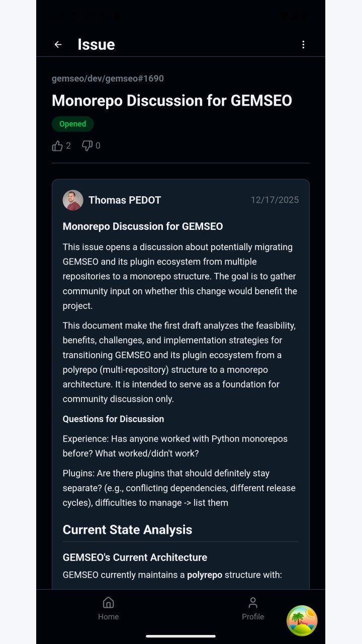
Task: Select the Home tab label
Action: (x=108, y=617)
